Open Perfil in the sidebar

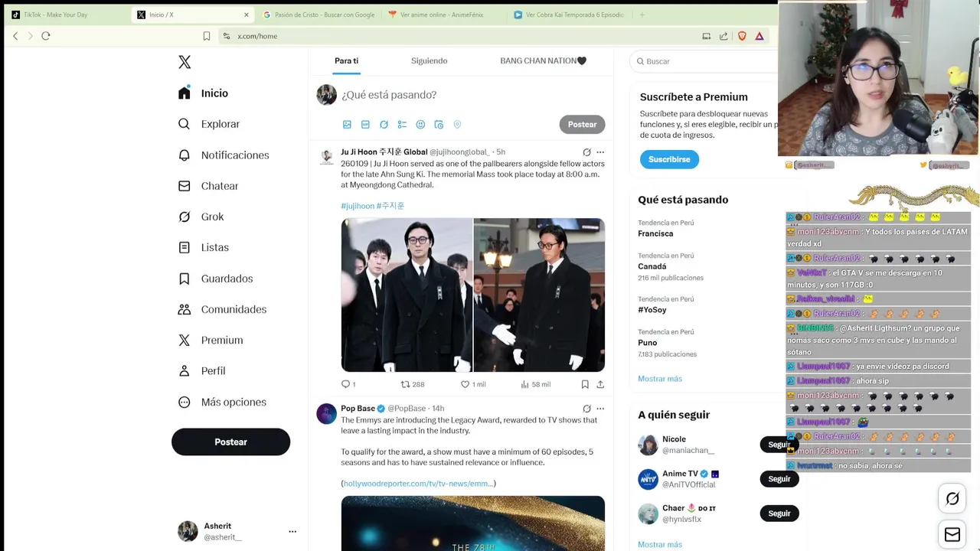tap(201, 370)
